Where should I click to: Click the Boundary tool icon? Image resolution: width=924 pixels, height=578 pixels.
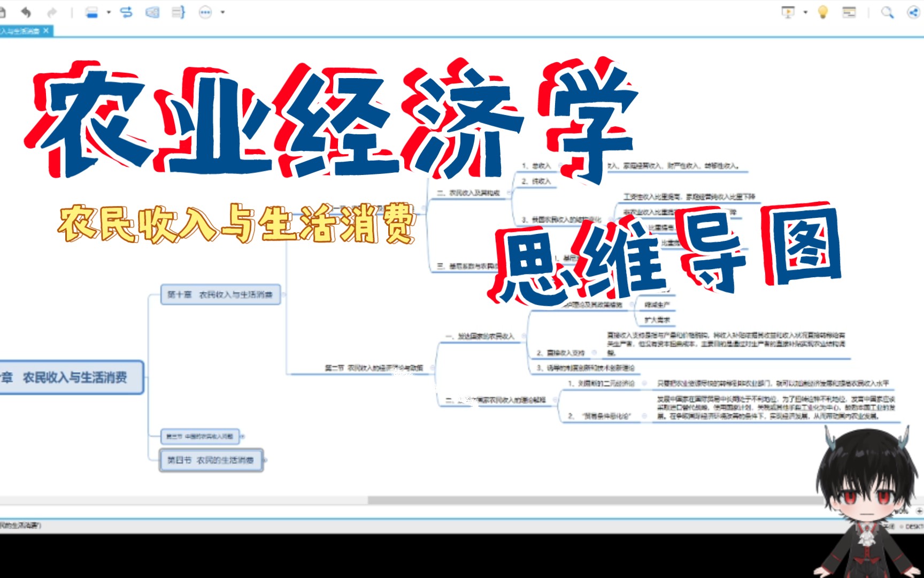[x=152, y=12]
